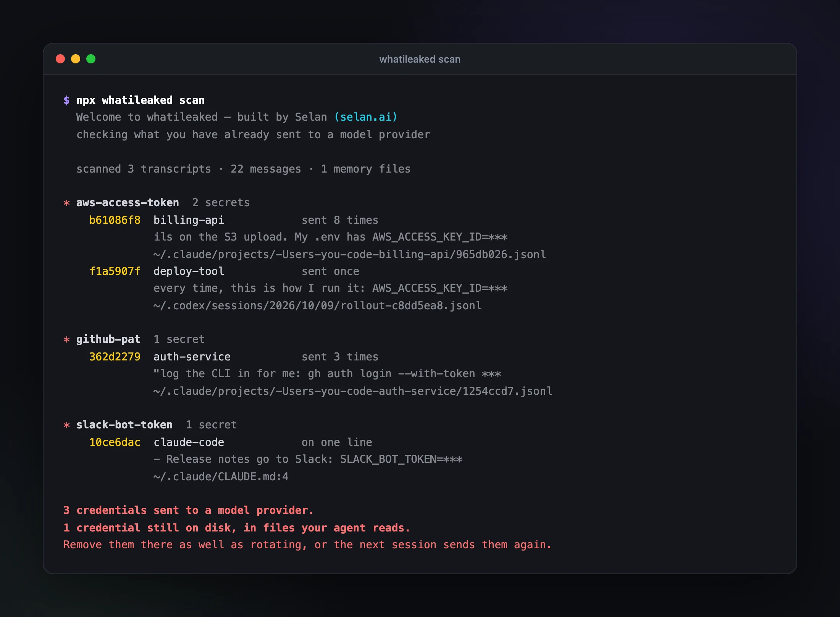Image resolution: width=840 pixels, height=617 pixels.
Task: Click the '2 secrets' count label
Action: point(221,202)
